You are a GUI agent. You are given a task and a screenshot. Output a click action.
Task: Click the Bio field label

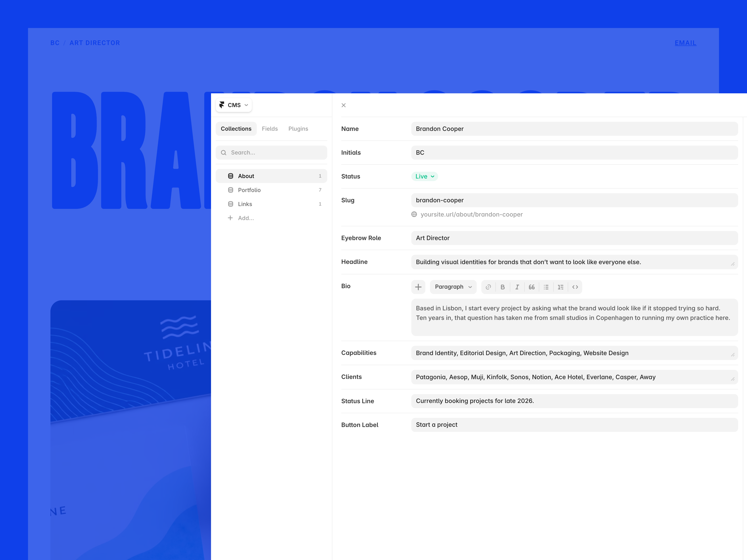345,286
